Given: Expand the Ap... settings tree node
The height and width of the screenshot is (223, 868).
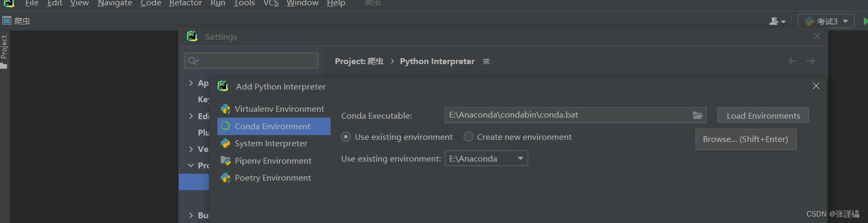Looking at the screenshot, I should pos(191,83).
